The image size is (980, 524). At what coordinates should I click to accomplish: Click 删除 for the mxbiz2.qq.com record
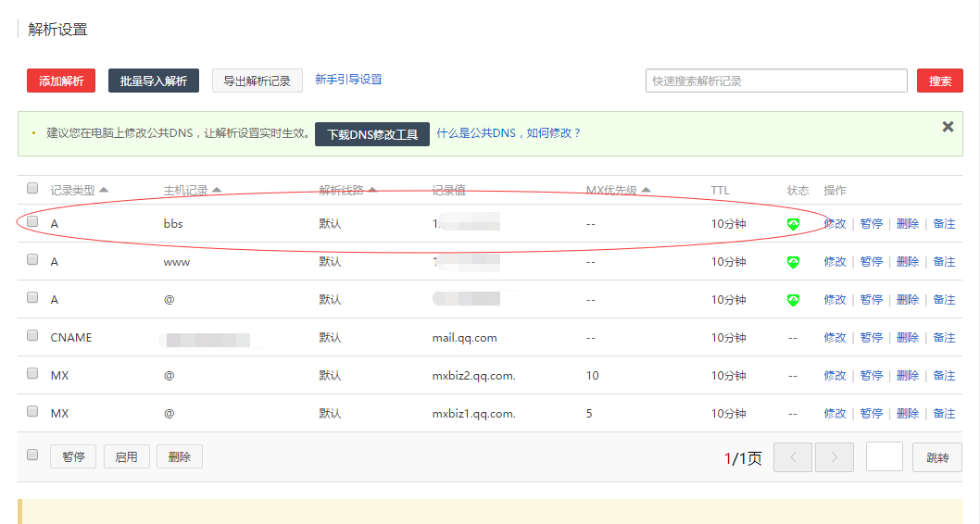tap(908, 376)
